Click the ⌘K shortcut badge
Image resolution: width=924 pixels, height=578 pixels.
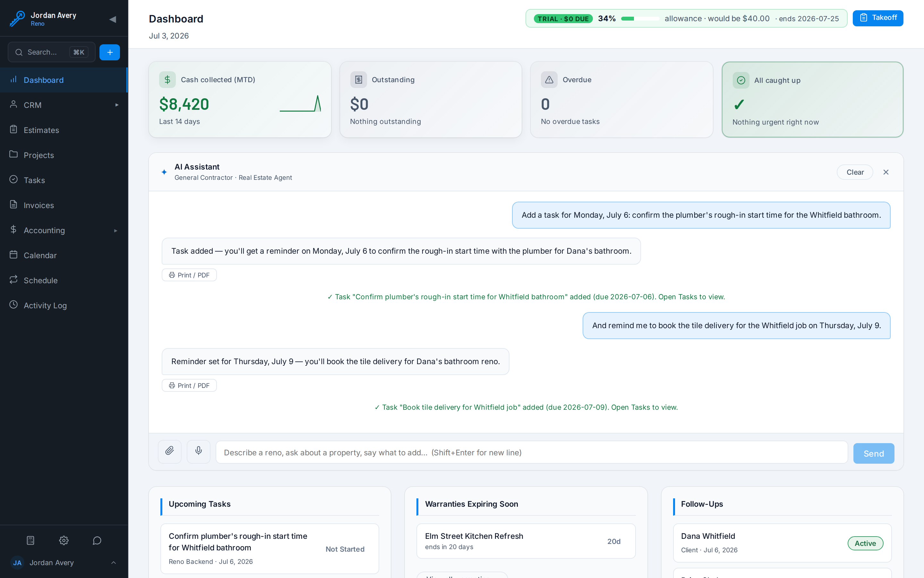[x=79, y=52]
